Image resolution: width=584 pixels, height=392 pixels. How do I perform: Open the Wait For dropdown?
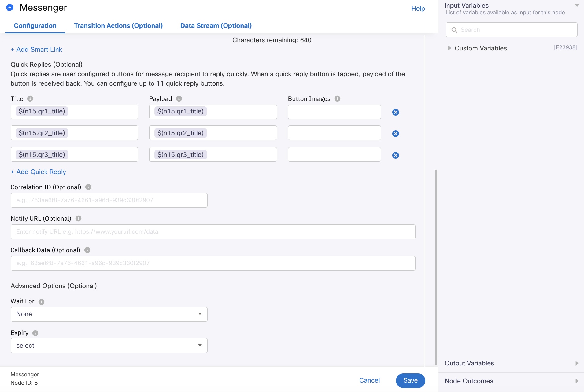(109, 314)
